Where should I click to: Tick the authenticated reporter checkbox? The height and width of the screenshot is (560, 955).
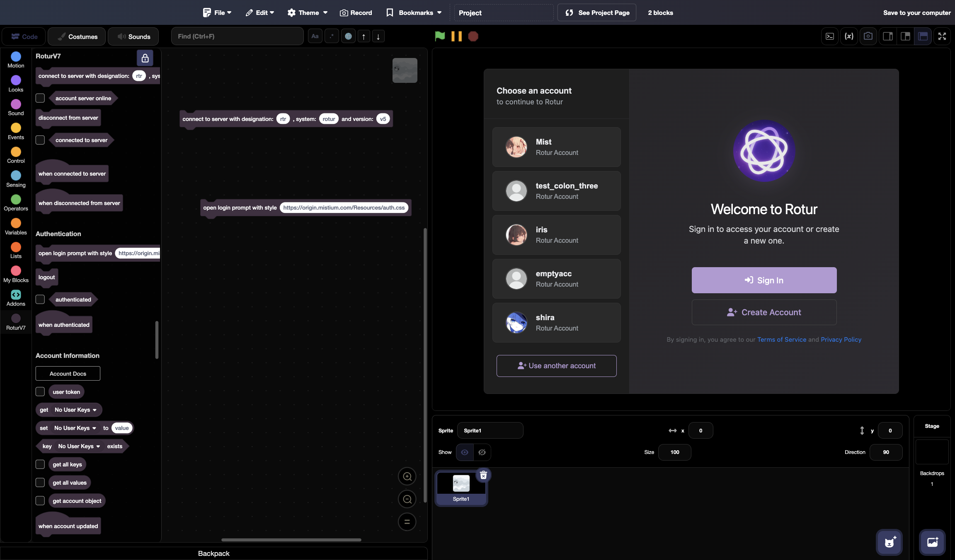[40, 299]
